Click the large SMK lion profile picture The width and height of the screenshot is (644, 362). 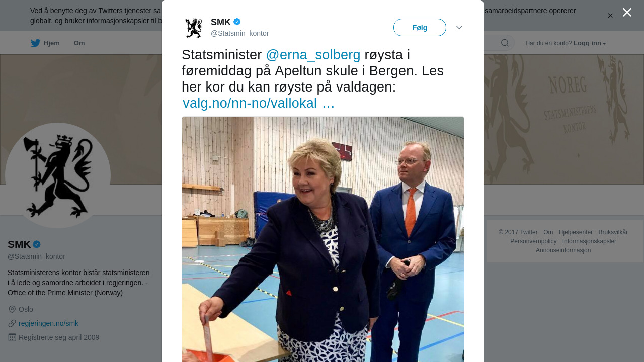(x=58, y=175)
